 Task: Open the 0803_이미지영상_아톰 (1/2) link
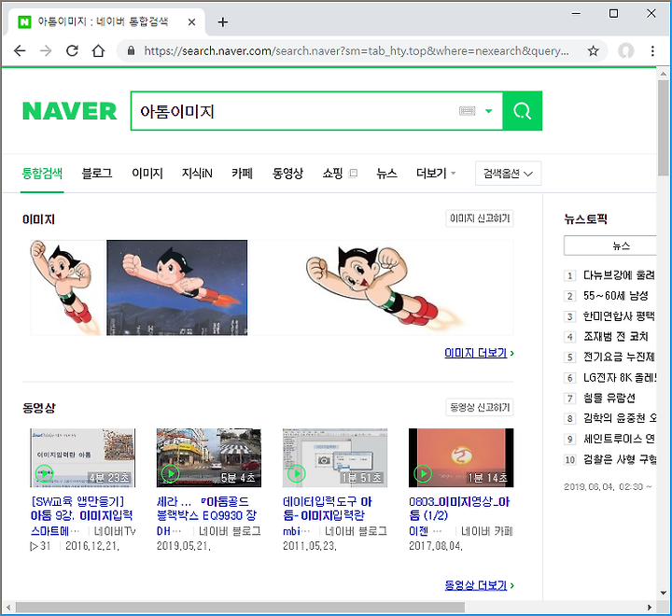point(459,509)
